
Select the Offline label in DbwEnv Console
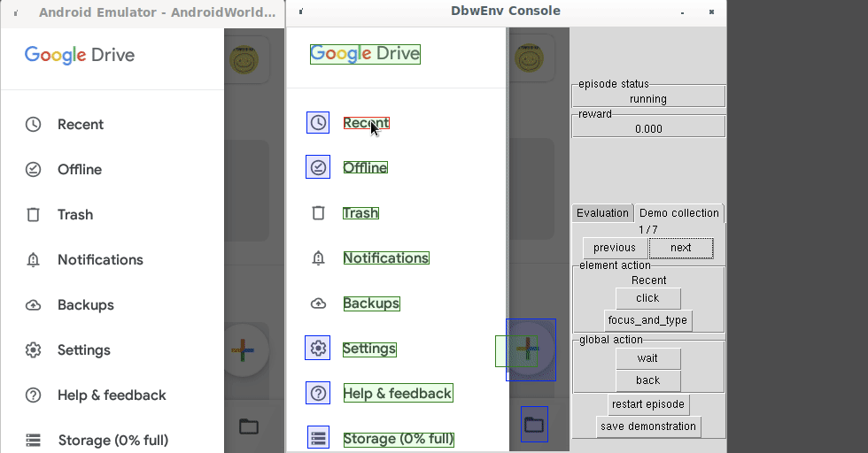[x=365, y=167]
